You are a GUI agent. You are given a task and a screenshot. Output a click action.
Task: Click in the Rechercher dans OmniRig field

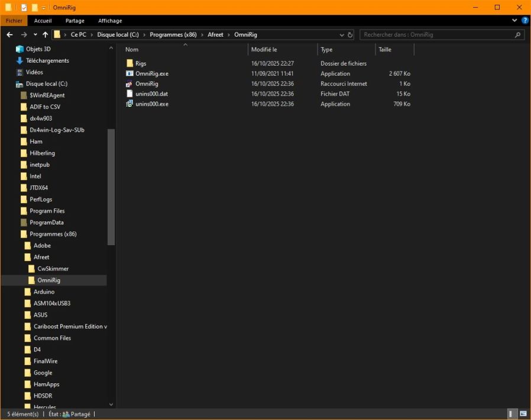(436, 35)
